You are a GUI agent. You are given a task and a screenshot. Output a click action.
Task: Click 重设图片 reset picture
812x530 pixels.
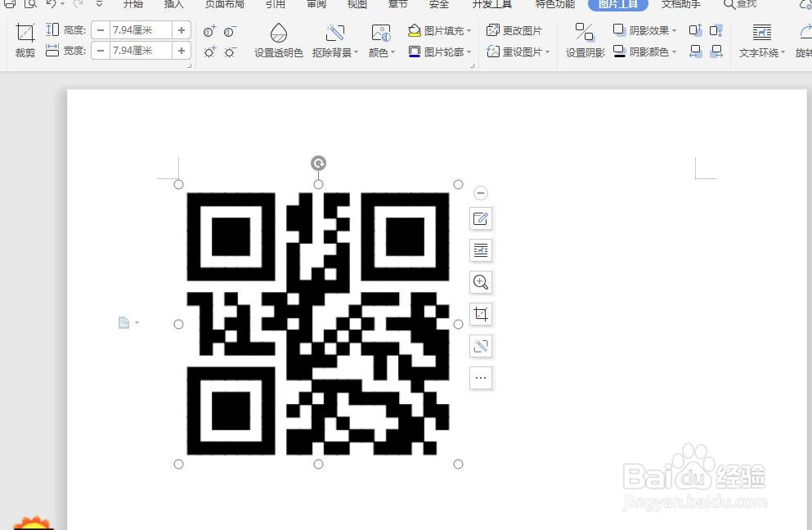[514, 52]
